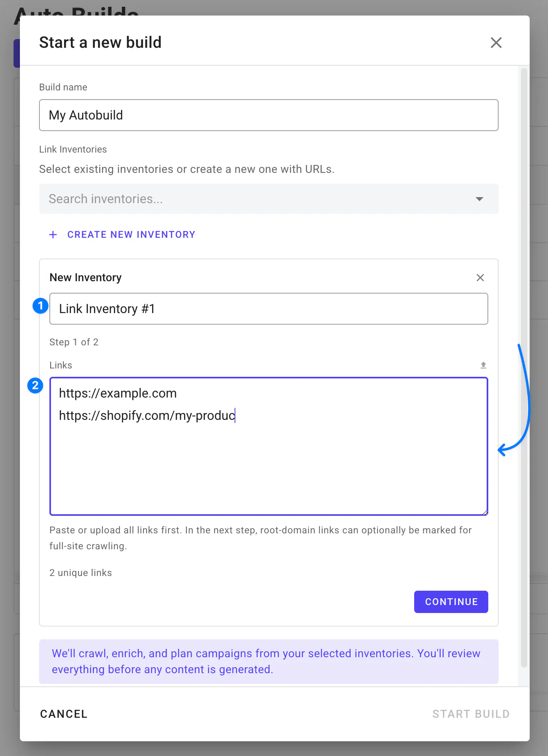Close the Start a new build dialog
The width and height of the screenshot is (548, 756).
pyautogui.click(x=496, y=43)
